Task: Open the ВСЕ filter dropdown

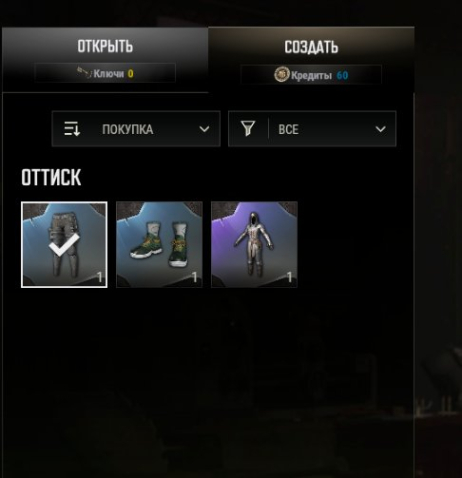Action: click(312, 129)
